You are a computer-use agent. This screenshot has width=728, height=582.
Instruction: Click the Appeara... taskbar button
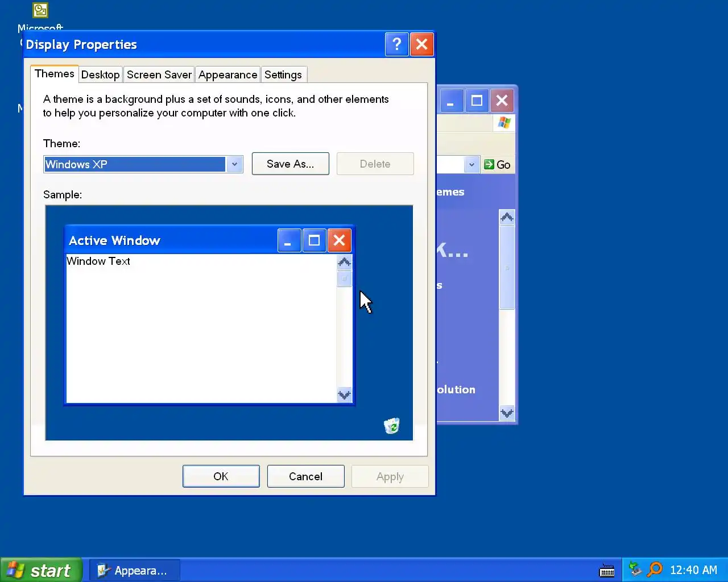click(134, 571)
